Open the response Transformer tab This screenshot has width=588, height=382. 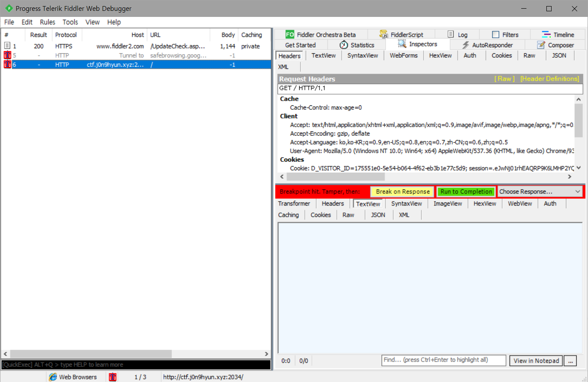tap(294, 203)
